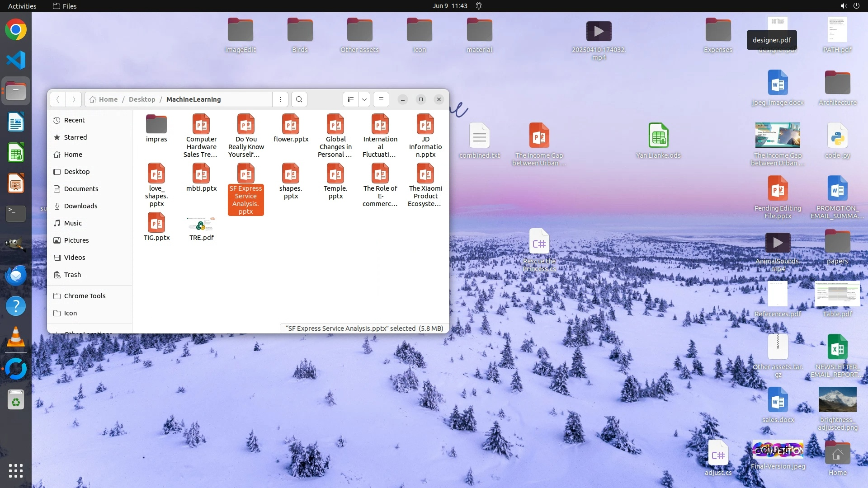Select the TRE.pdf thumbnail
This screenshot has width=868, height=488.
(x=201, y=224)
